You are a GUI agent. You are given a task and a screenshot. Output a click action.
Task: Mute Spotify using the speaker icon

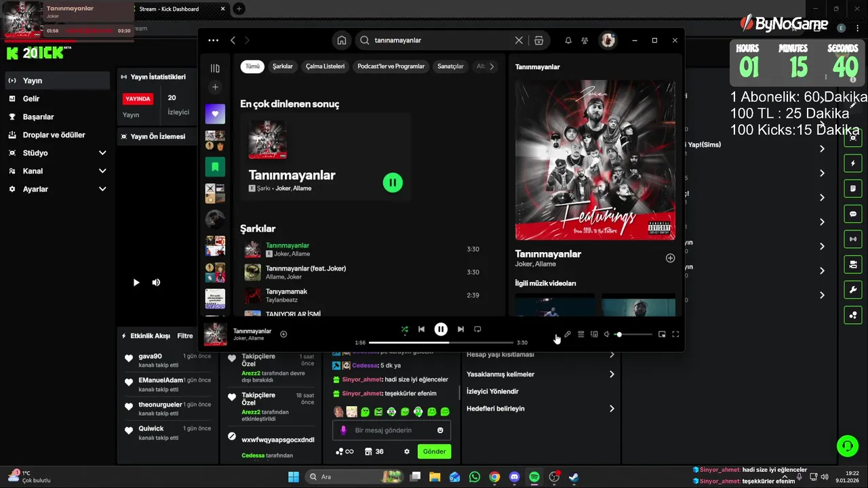607,334
